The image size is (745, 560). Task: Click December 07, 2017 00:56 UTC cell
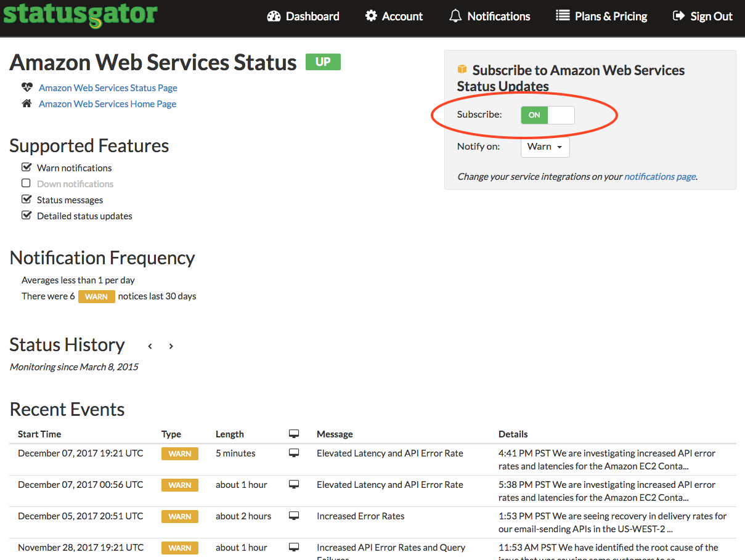(x=81, y=484)
